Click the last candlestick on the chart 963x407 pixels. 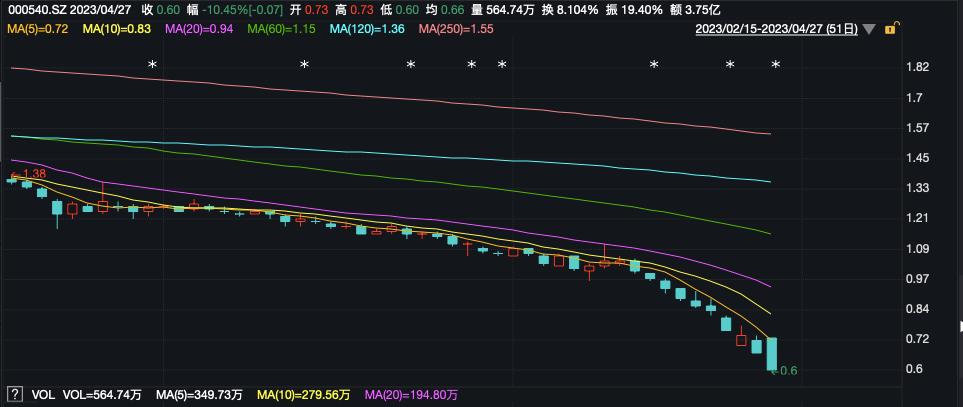coord(772,354)
